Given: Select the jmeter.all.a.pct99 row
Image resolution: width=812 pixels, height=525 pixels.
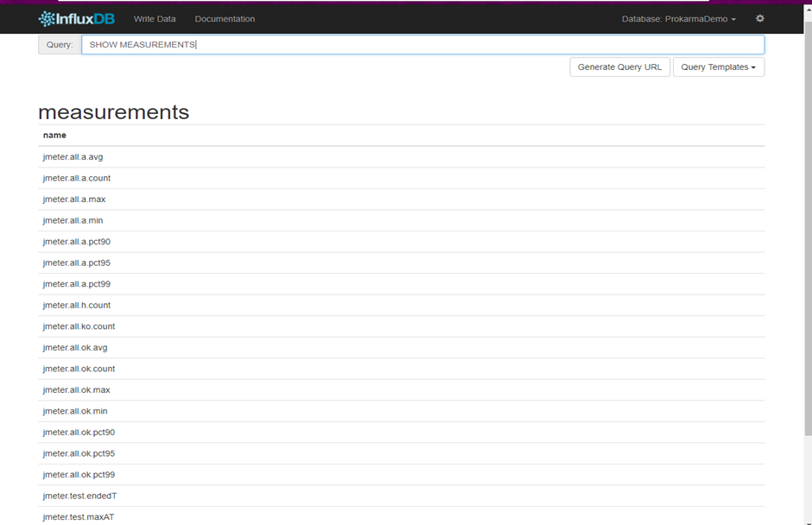Looking at the screenshot, I should (x=402, y=284).
